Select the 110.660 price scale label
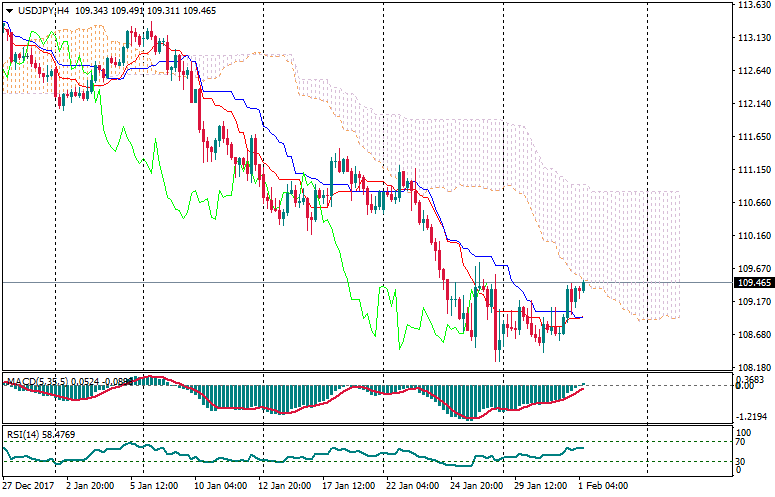Screen dimensions: 775x497 [x=751, y=203]
